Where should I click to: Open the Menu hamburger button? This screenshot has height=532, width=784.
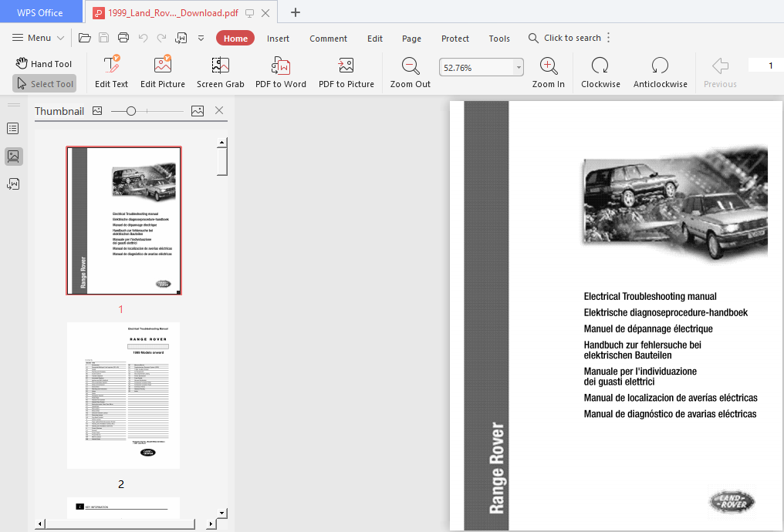(38, 38)
